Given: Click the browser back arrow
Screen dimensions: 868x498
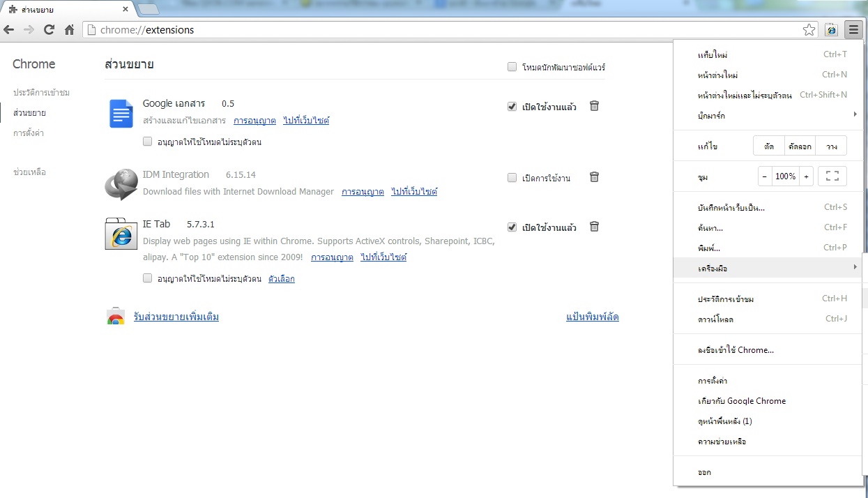Looking at the screenshot, I should pyautogui.click(x=9, y=30).
